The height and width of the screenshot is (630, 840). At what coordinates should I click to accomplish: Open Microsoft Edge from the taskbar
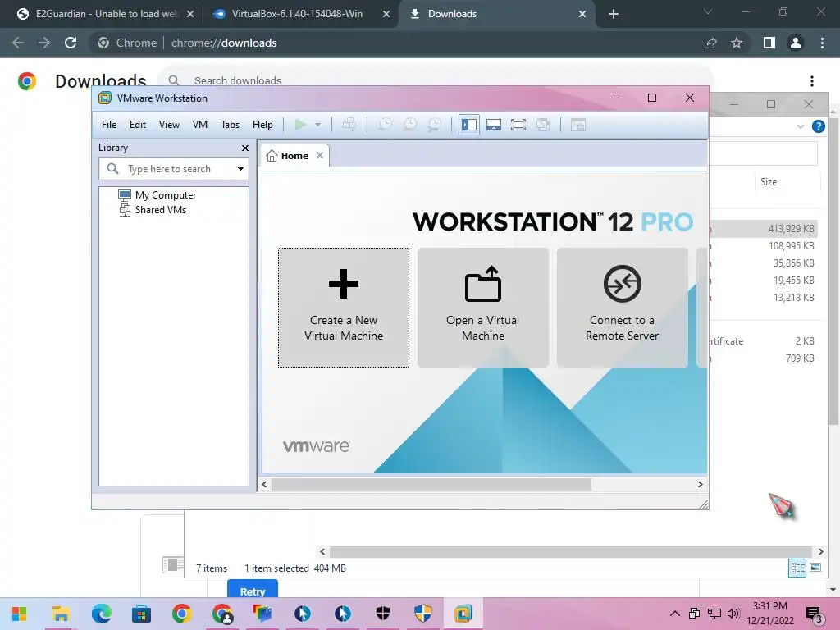click(101, 614)
